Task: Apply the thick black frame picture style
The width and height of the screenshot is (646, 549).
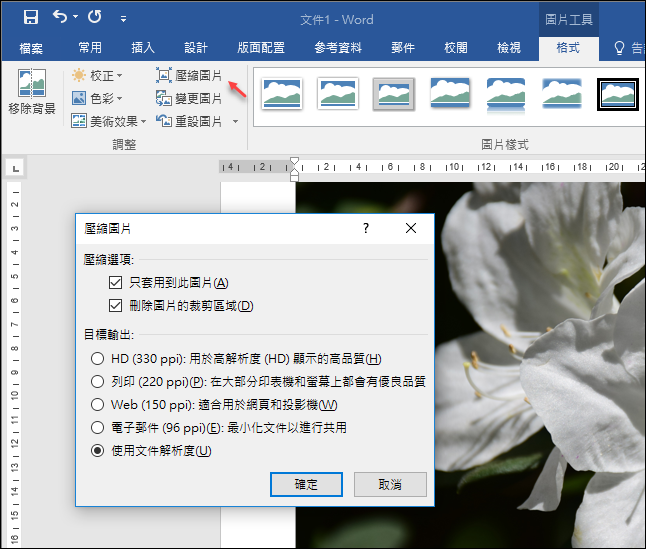Action: click(x=618, y=94)
